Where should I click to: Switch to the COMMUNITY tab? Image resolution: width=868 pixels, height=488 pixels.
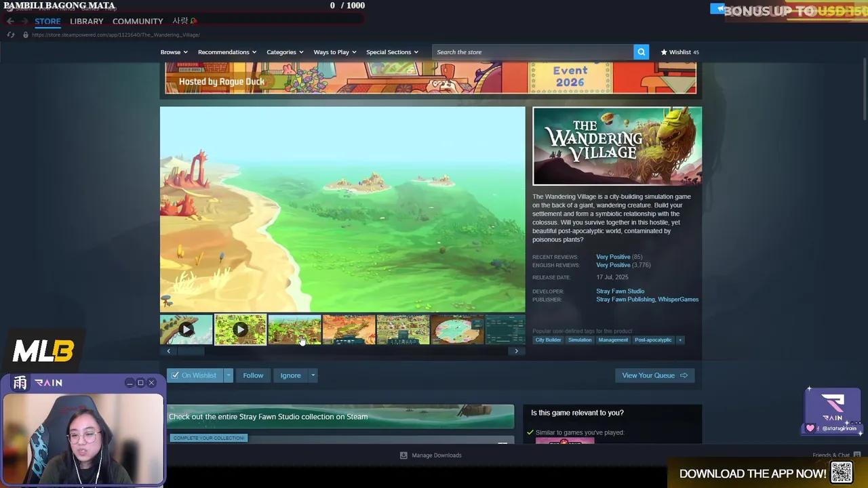pyautogui.click(x=138, y=21)
